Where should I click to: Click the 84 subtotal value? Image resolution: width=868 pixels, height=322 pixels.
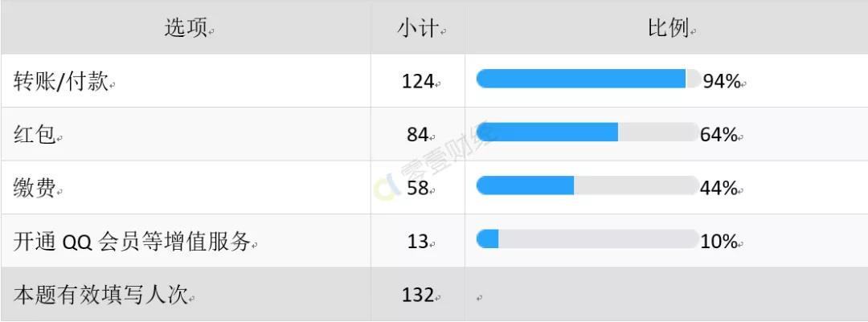tap(418, 134)
